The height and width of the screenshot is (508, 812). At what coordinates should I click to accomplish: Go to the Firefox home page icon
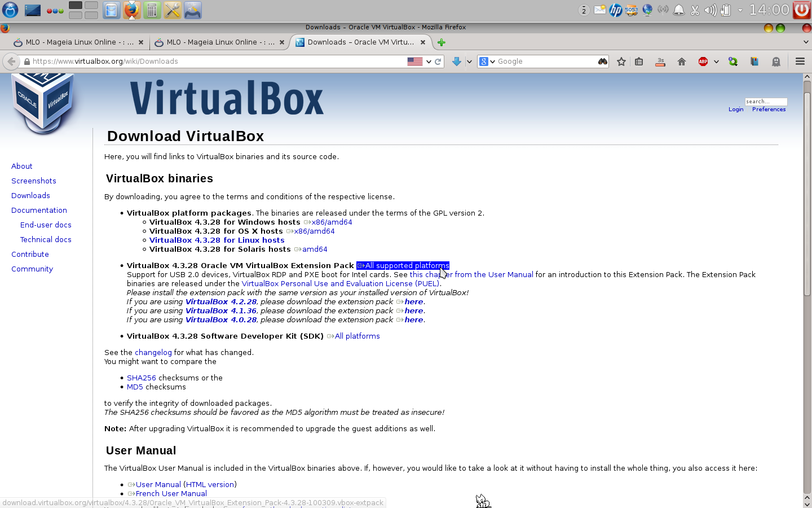[x=682, y=62]
